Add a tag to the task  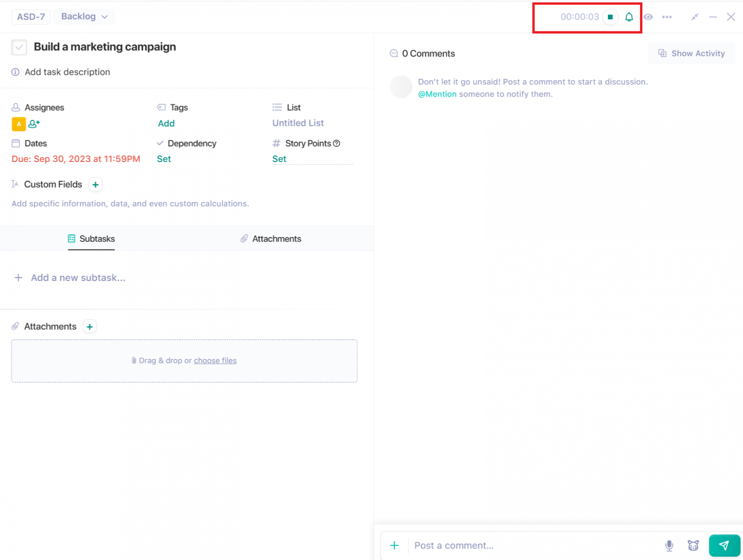pos(166,123)
